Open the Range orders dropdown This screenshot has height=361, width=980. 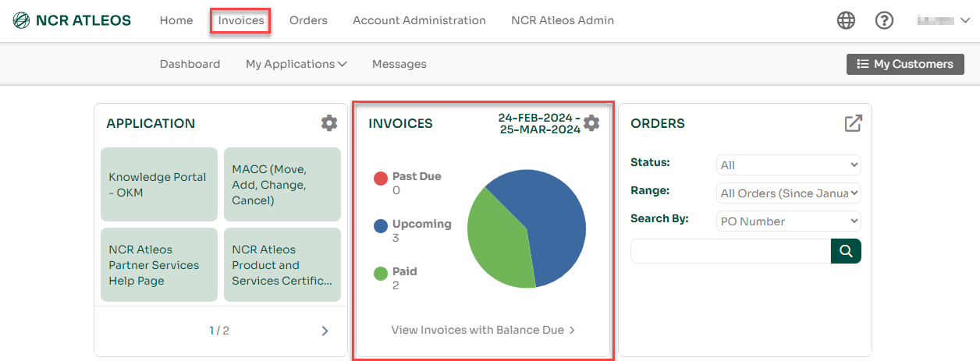(788, 193)
